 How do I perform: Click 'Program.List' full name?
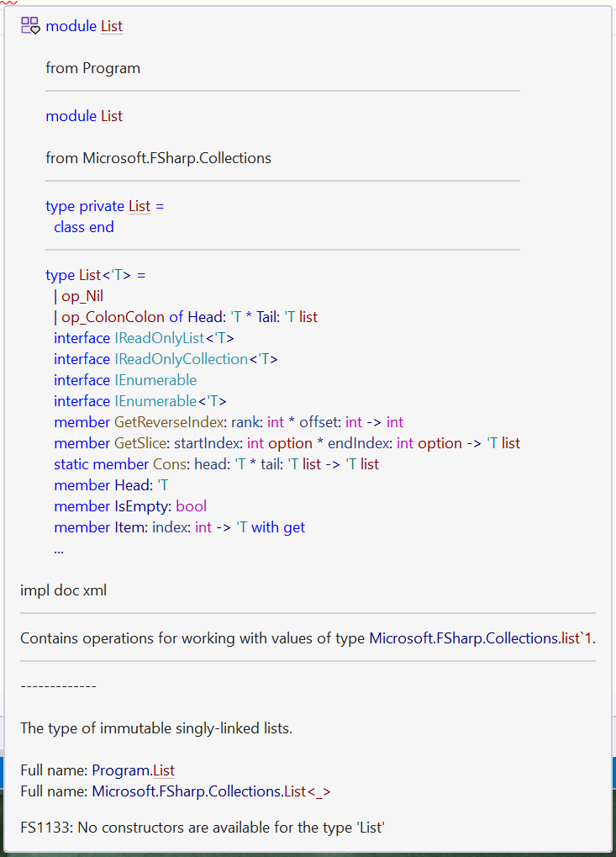tap(134, 770)
